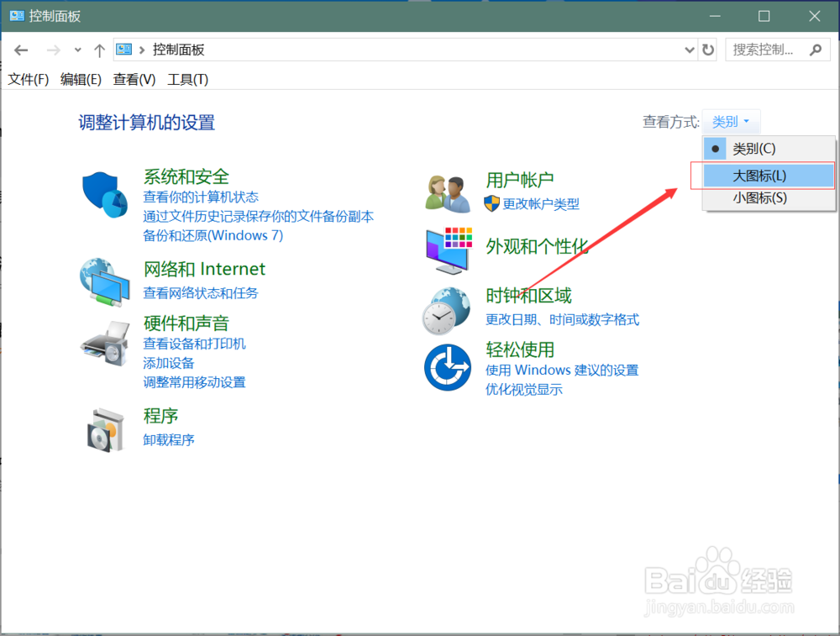Open the 系统和安全 heading link

click(x=186, y=176)
